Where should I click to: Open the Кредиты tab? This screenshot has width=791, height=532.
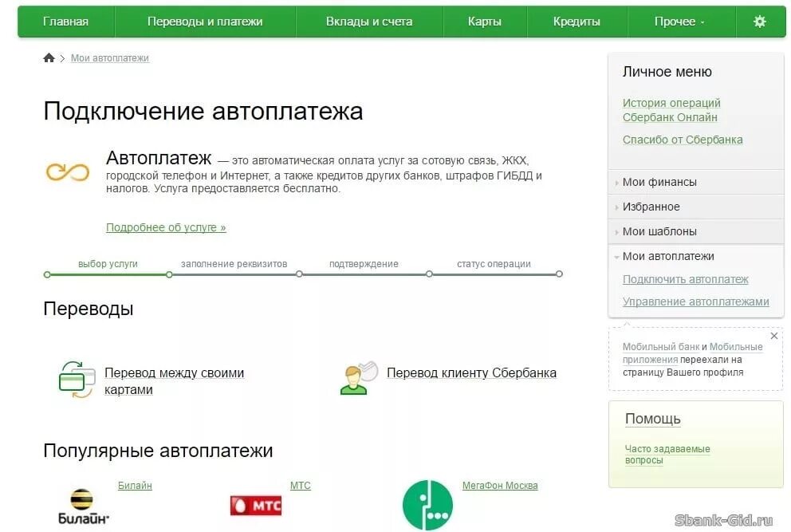[x=577, y=22]
